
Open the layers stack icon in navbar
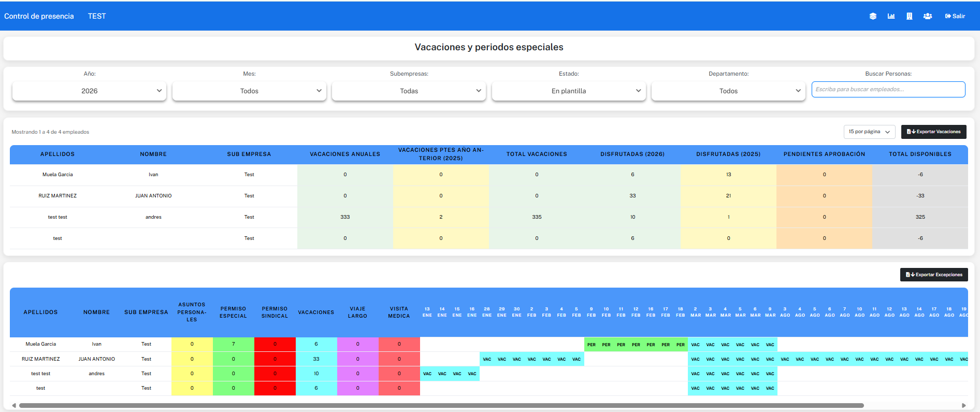click(873, 16)
